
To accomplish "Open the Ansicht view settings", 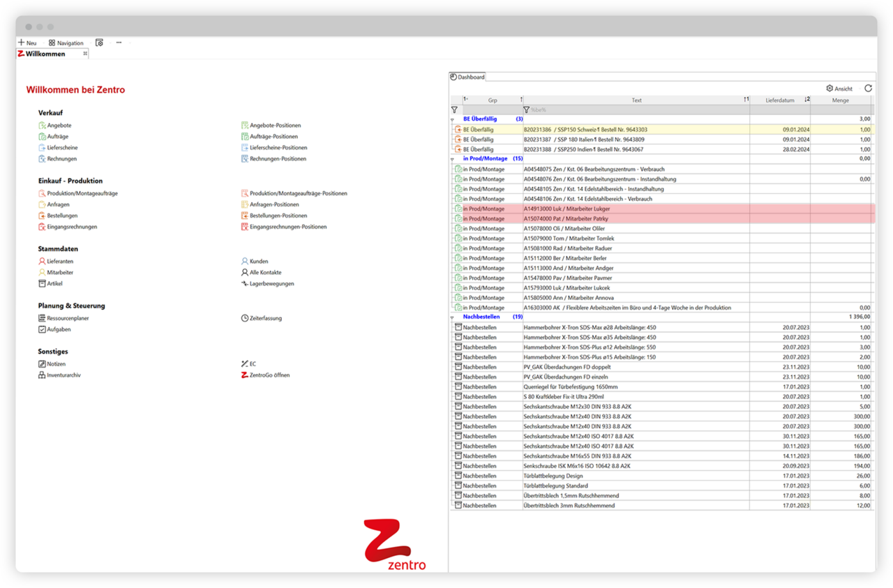I will click(839, 89).
